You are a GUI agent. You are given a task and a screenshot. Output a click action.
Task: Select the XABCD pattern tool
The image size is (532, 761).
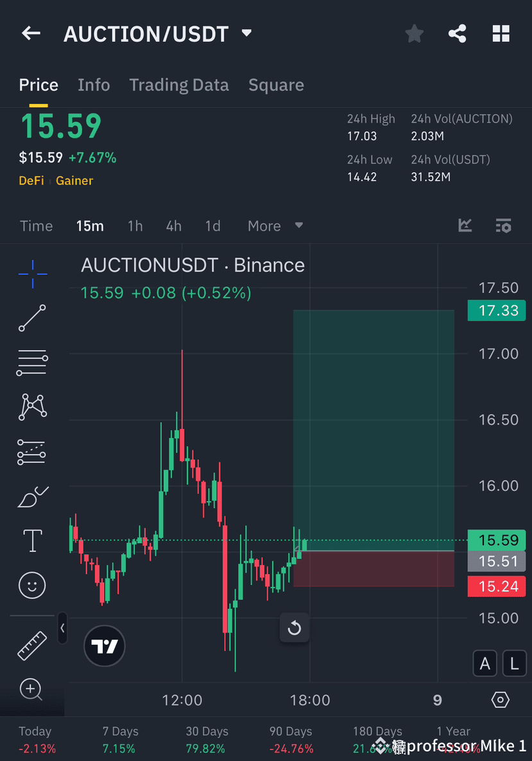pos(31,407)
